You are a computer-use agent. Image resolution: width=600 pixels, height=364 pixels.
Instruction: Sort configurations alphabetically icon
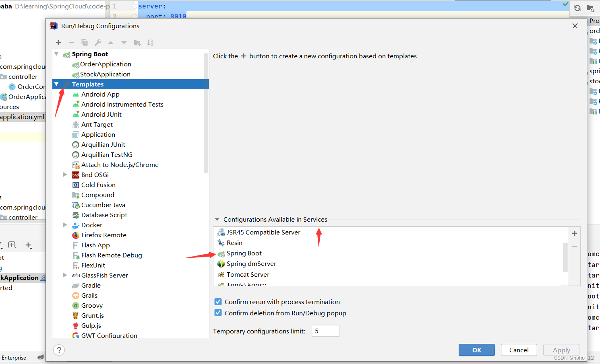point(150,43)
